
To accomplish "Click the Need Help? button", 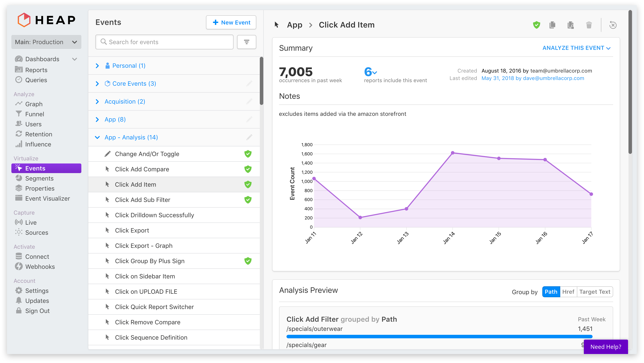I will coord(606,347).
